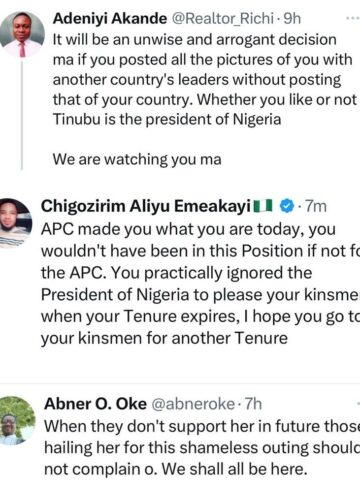Image resolution: width=360 pixels, height=504 pixels.
Task: Open more options on Adeniyi Akande's tweet
Action: [353, 18]
